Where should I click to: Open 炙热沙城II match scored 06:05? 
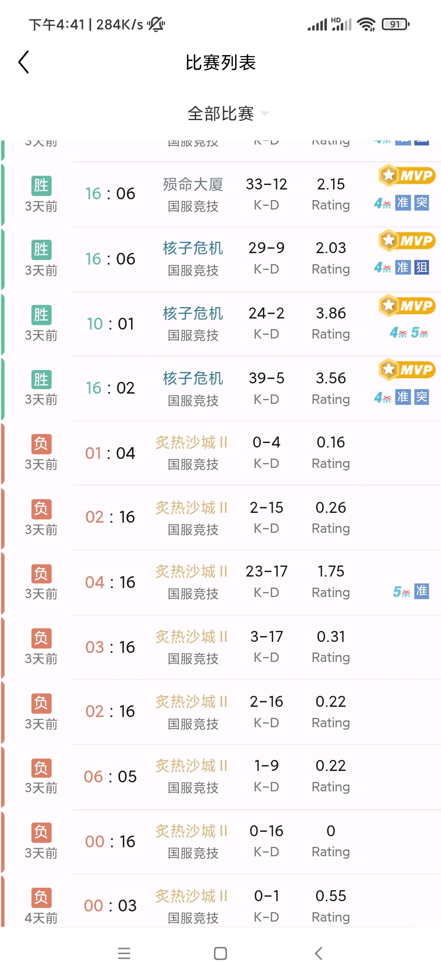pyautogui.click(x=220, y=776)
